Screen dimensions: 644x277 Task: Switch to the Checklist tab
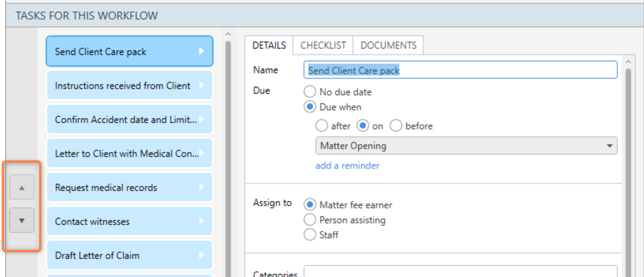(323, 45)
